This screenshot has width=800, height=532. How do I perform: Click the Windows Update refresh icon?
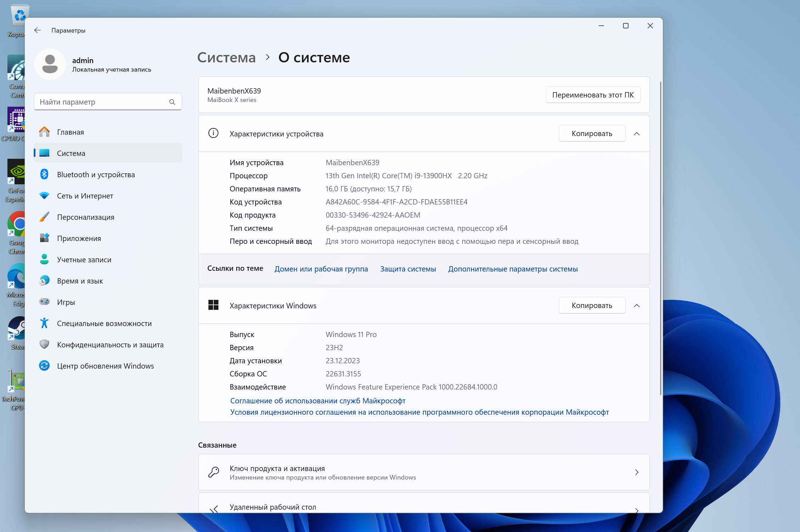click(44, 366)
